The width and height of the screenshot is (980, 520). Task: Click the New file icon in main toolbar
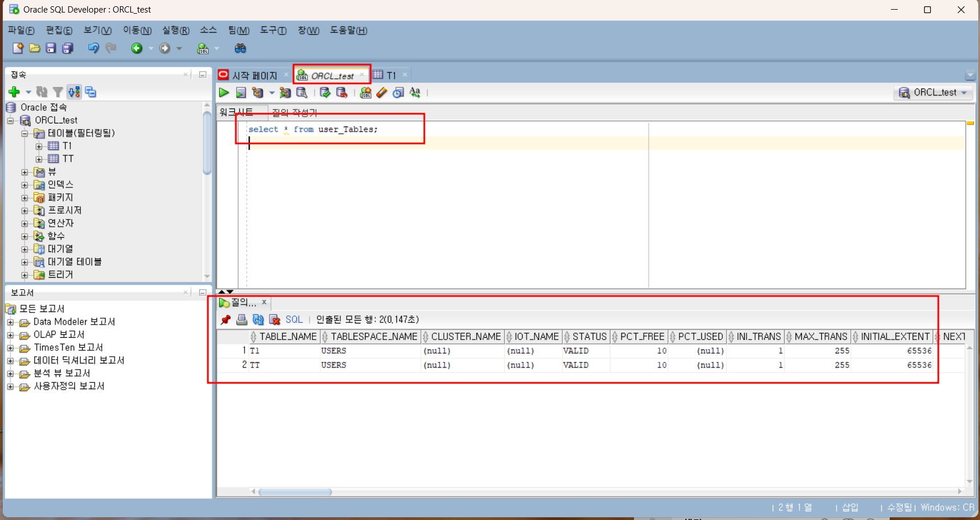point(18,49)
